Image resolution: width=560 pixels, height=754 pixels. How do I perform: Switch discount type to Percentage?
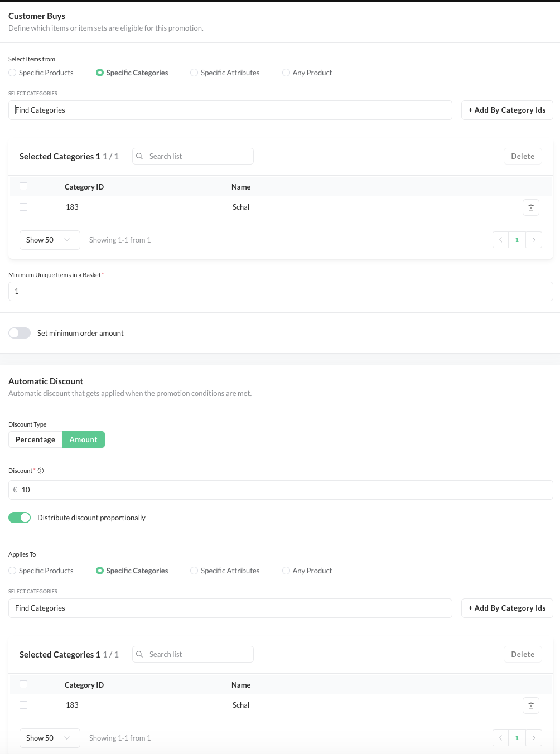(35, 439)
